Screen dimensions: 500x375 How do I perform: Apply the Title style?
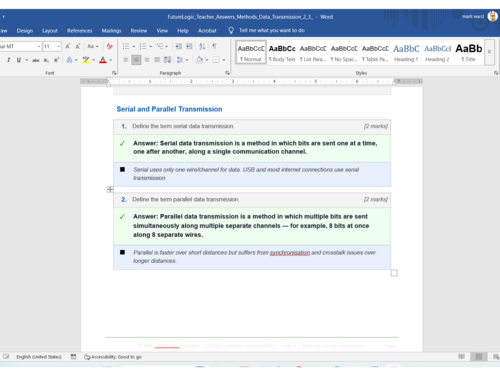click(468, 52)
